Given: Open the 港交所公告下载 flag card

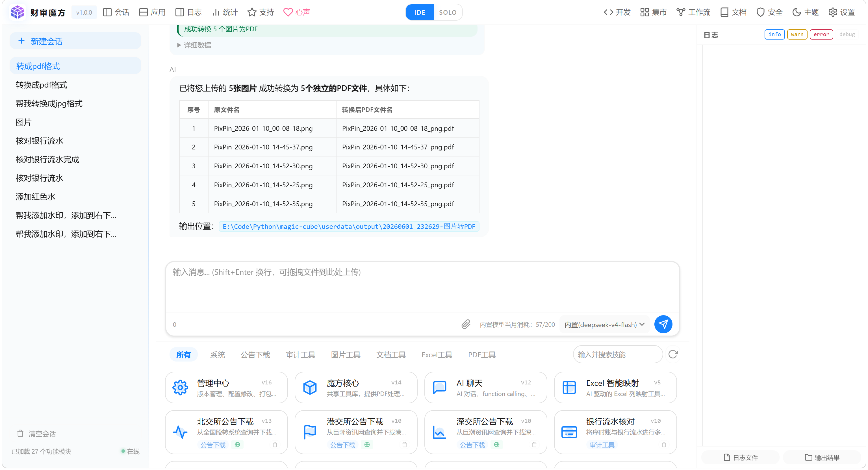Looking at the screenshot, I should point(356,432).
